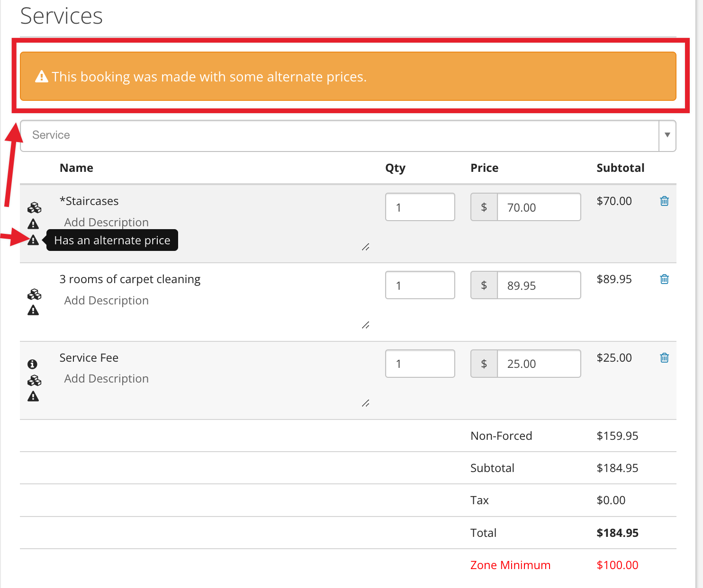Click the info circle icon beside Service Fee

32,364
